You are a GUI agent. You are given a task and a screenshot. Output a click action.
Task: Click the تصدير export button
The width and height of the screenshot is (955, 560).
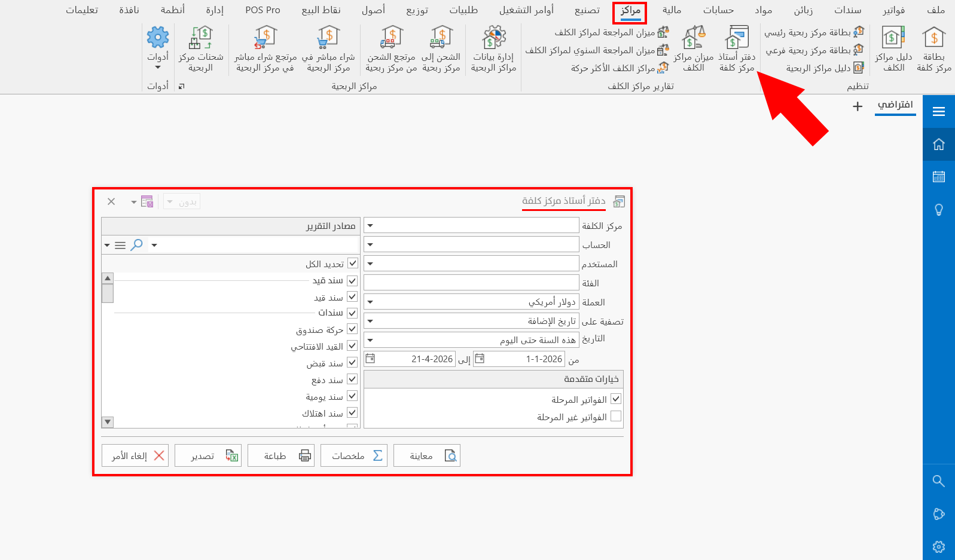pyautogui.click(x=208, y=455)
